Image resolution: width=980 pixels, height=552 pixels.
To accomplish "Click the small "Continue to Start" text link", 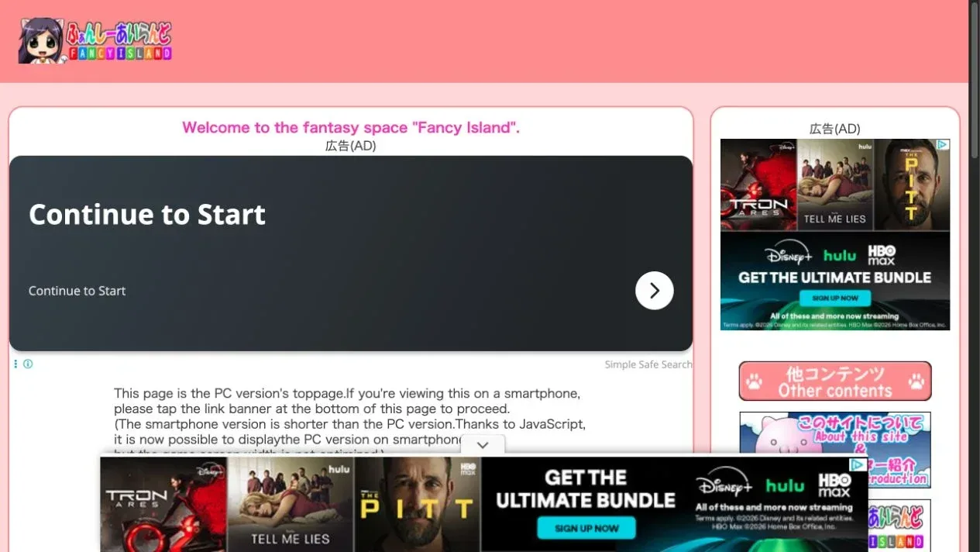I will (x=77, y=291).
